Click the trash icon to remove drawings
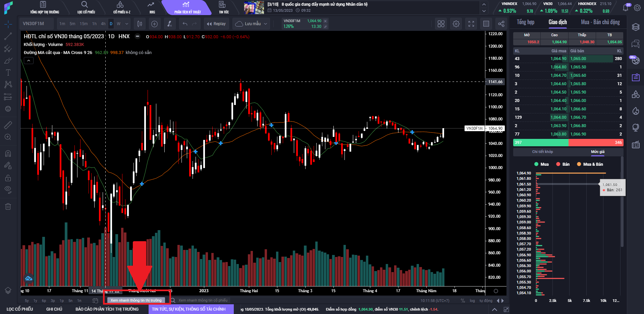The width and height of the screenshot is (644, 314). click(x=8, y=206)
